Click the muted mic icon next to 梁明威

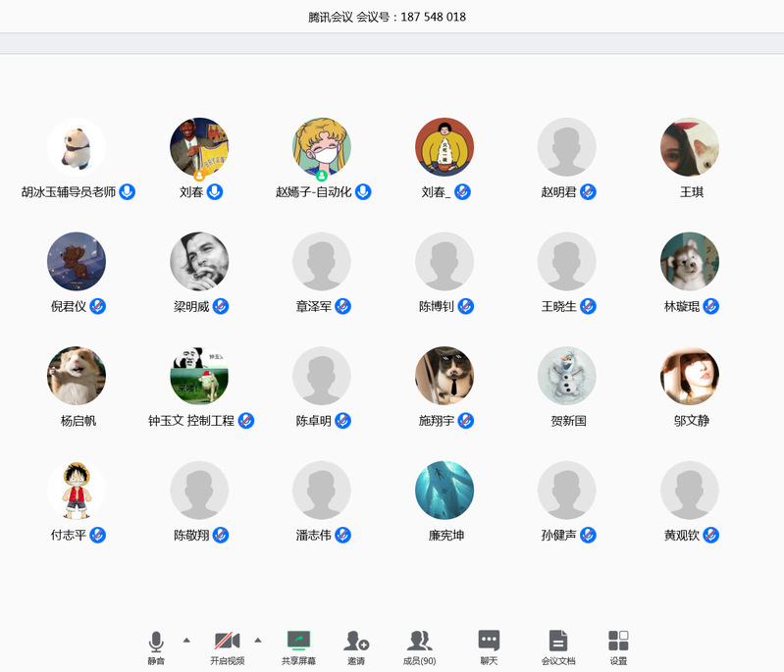pyautogui.click(x=221, y=306)
